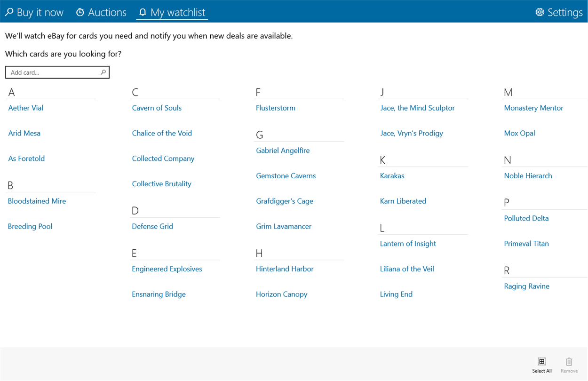Image resolution: width=588 pixels, height=381 pixels.
Task: Select Liliana of the Veil
Action: pos(407,269)
